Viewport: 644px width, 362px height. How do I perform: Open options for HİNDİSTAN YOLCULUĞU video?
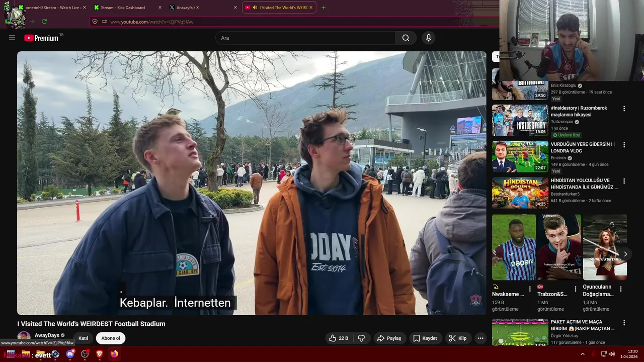[624, 181]
